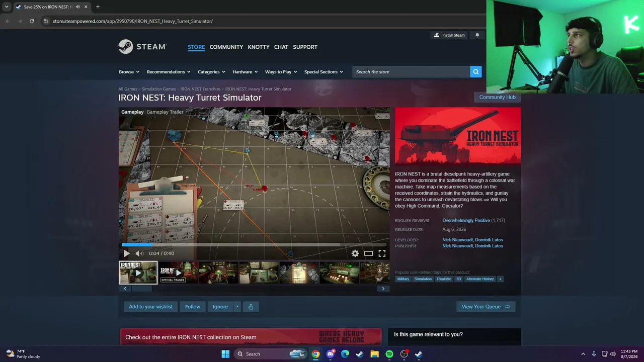Open the KNOTTY profile menu
644x362 pixels.
[x=259, y=47]
